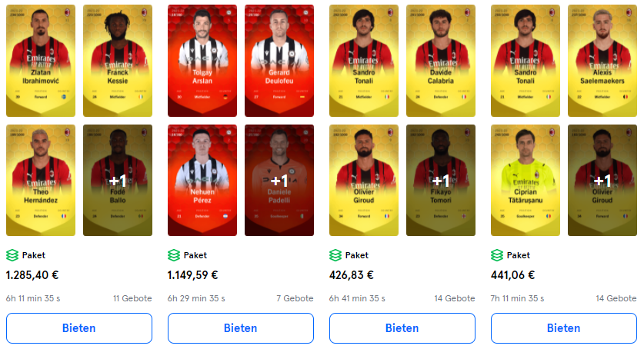The height and width of the screenshot is (349, 644).
Task: Select the Ciprian Tătărușanu goalkeeper card
Action: [526, 181]
